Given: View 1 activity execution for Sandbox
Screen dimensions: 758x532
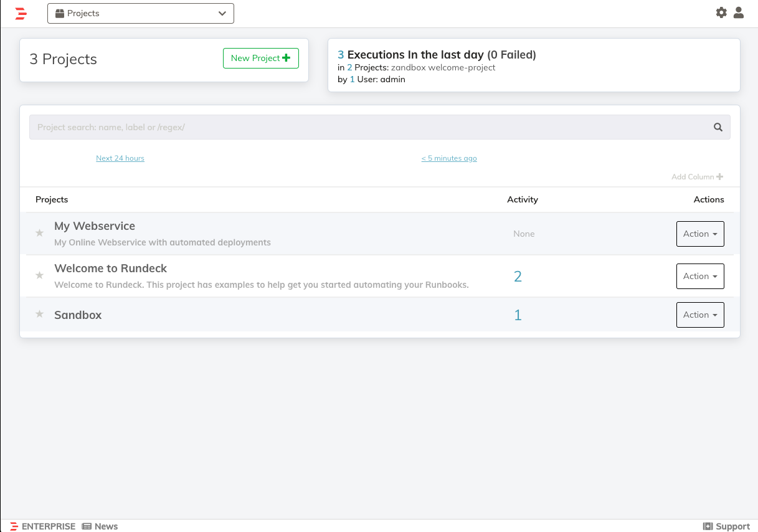Looking at the screenshot, I should pyautogui.click(x=518, y=315).
